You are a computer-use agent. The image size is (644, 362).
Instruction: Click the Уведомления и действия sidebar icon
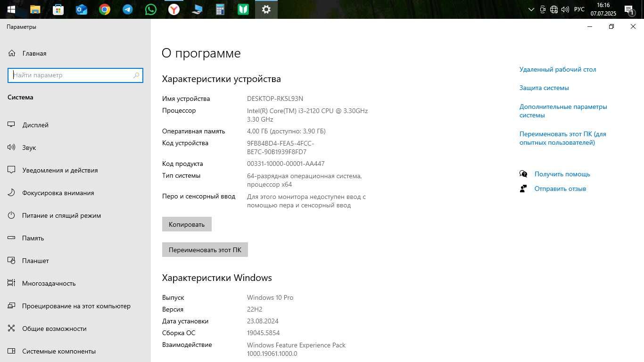pos(12,170)
